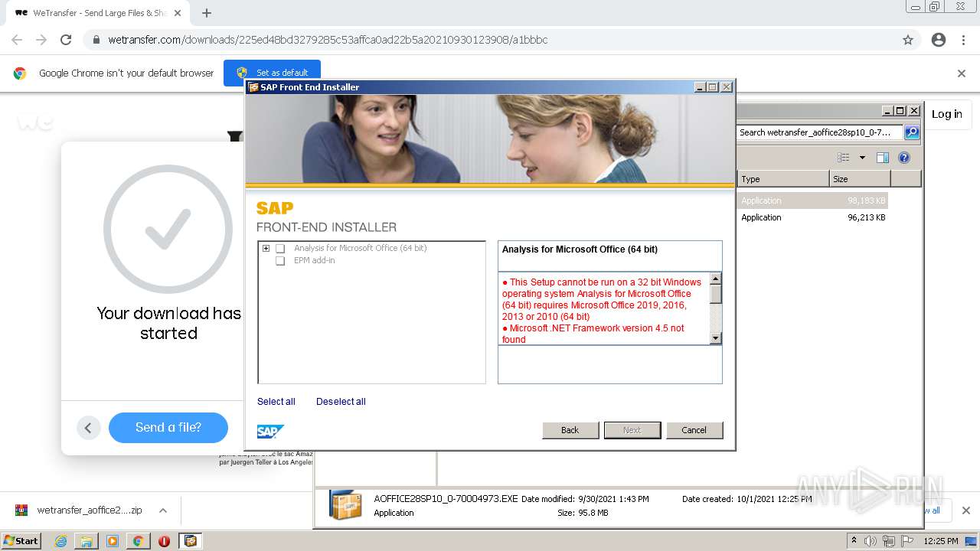Select the 96,213 KB Application row
The image size is (980, 551).
tap(812, 217)
